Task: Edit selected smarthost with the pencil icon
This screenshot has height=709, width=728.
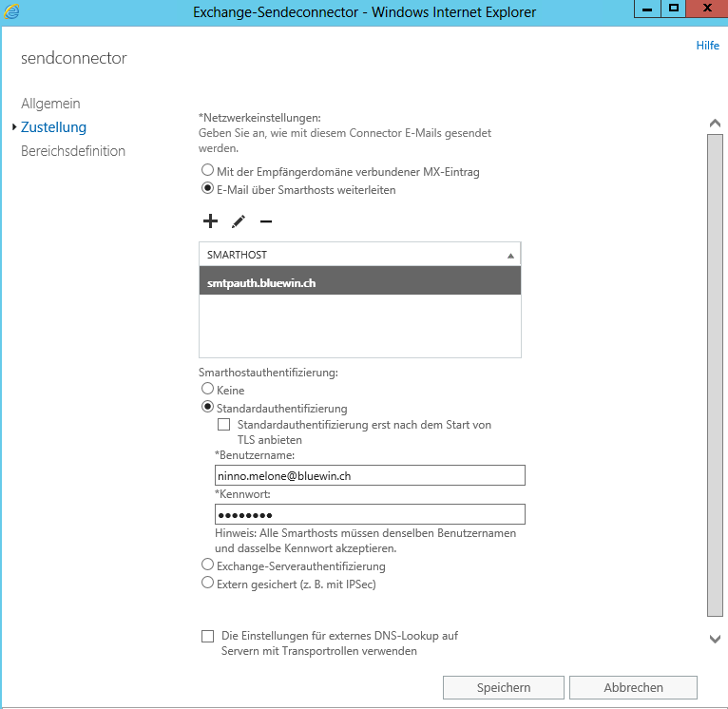Action: click(239, 221)
